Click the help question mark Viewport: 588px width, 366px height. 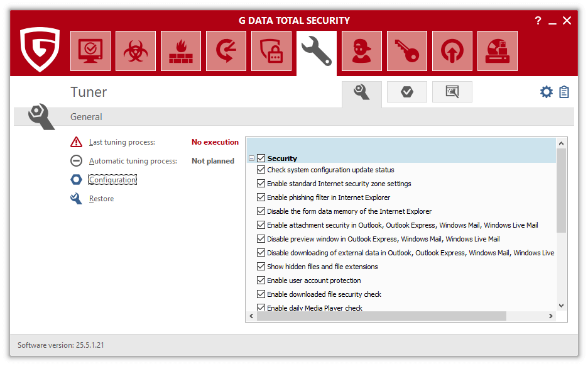pos(538,21)
